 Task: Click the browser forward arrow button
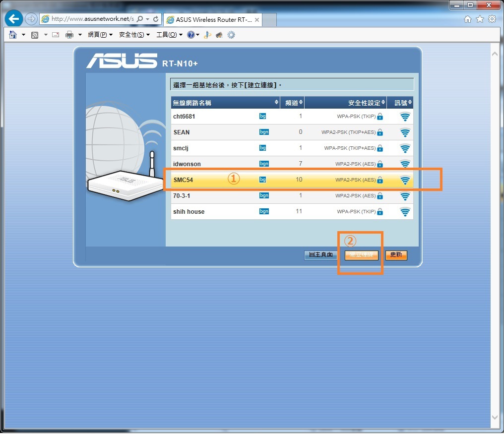pyautogui.click(x=31, y=19)
